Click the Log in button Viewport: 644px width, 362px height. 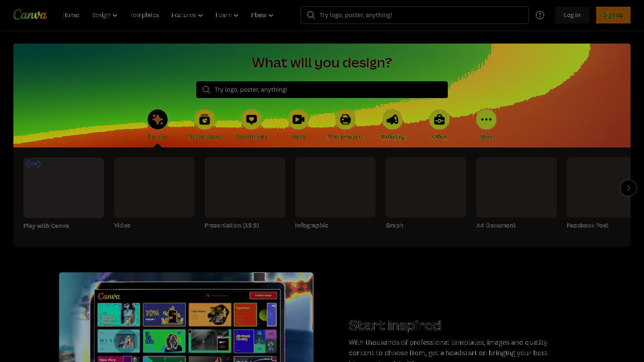click(572, 15)
